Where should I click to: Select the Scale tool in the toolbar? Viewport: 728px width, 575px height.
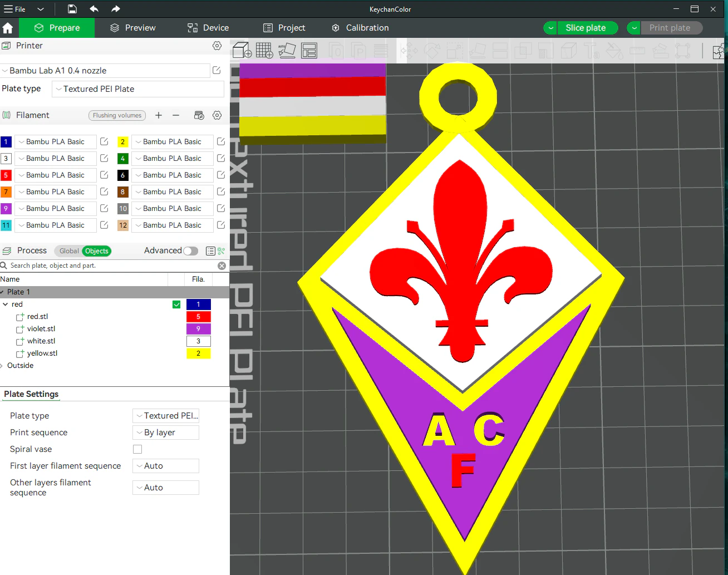pos(455,51)
